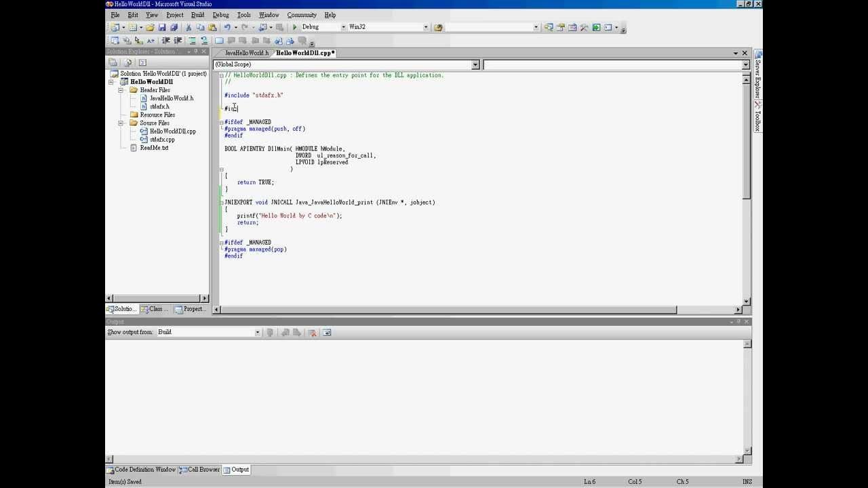Open Code Definition Window tab
The width and height of the screenshot is (868, 488).
[x=141, y=470]
